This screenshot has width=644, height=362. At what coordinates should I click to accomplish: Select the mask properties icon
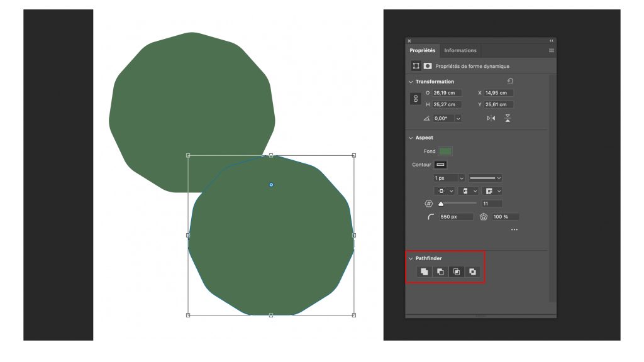pos(428,66)
